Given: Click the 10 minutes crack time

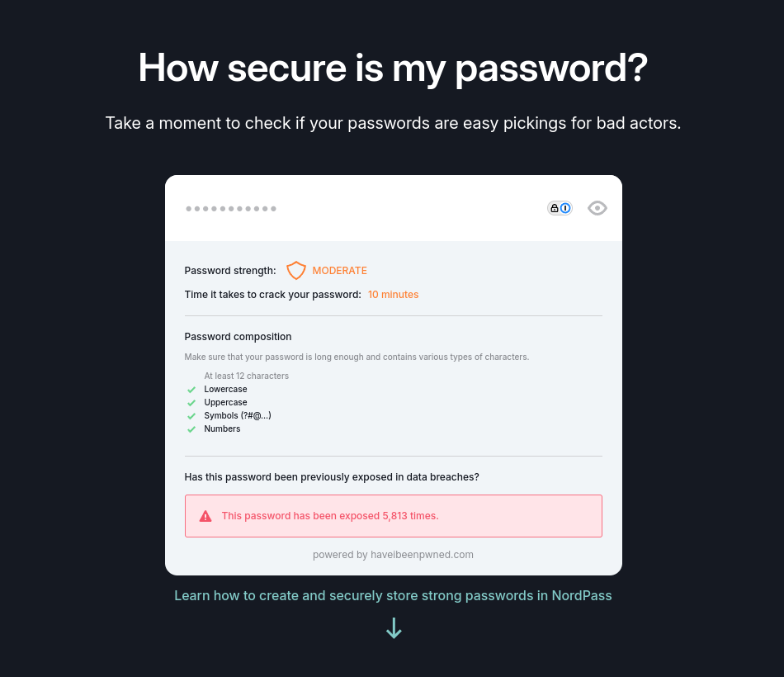Looking at the screenshot, I should (393, 295).
